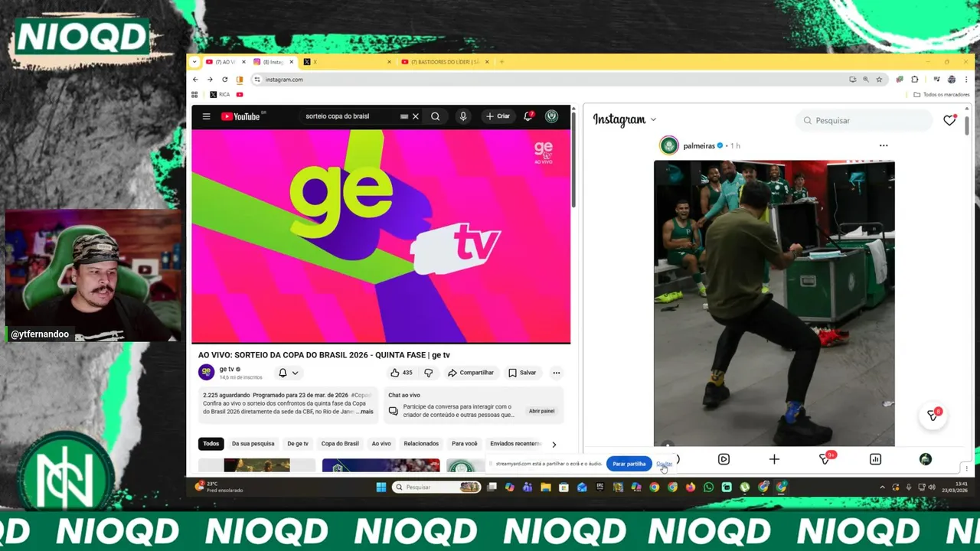Like the video with thumbs up
This screenshot has width=980, height=551.
pos(401,373)
